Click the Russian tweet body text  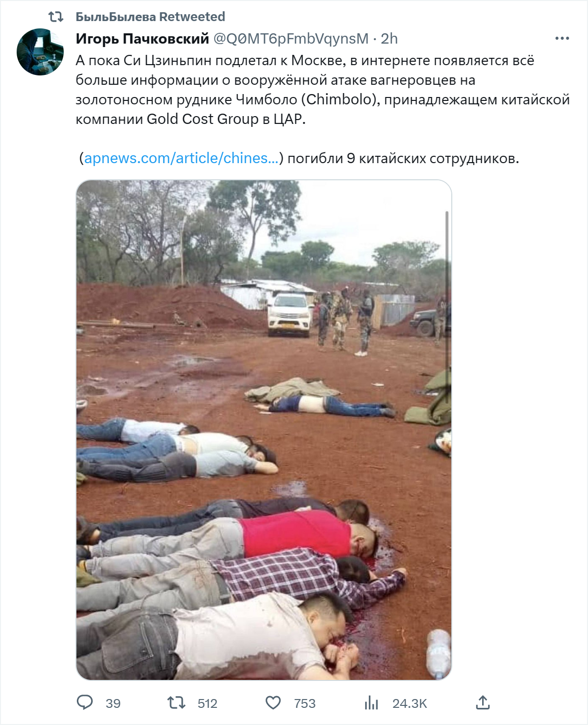coord(322,90)
